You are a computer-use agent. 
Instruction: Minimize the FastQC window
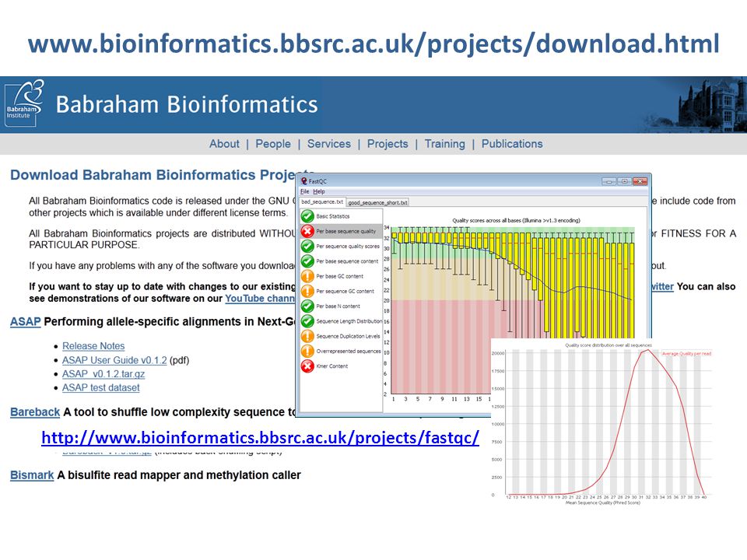608,181
